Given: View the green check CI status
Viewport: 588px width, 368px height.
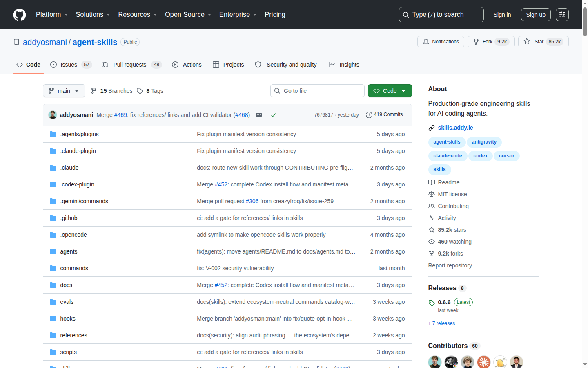Looking at the screenshot, I should coord(274,115).
